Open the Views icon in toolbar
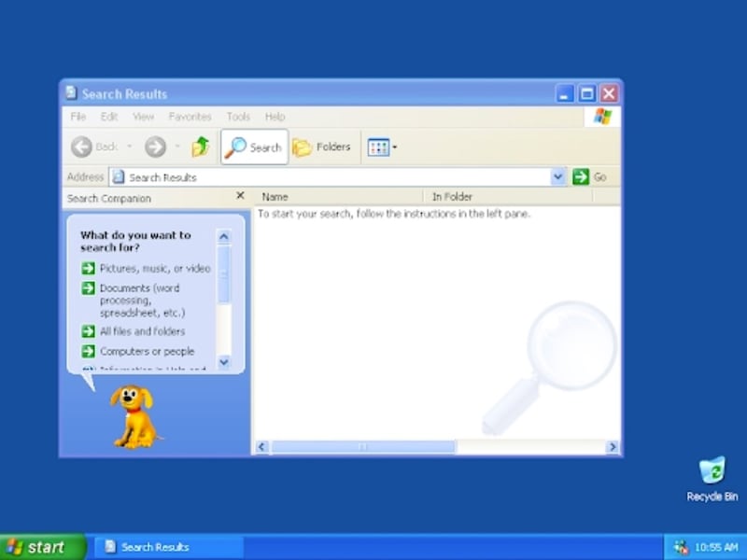747x560 pixels. click(377, 147)
